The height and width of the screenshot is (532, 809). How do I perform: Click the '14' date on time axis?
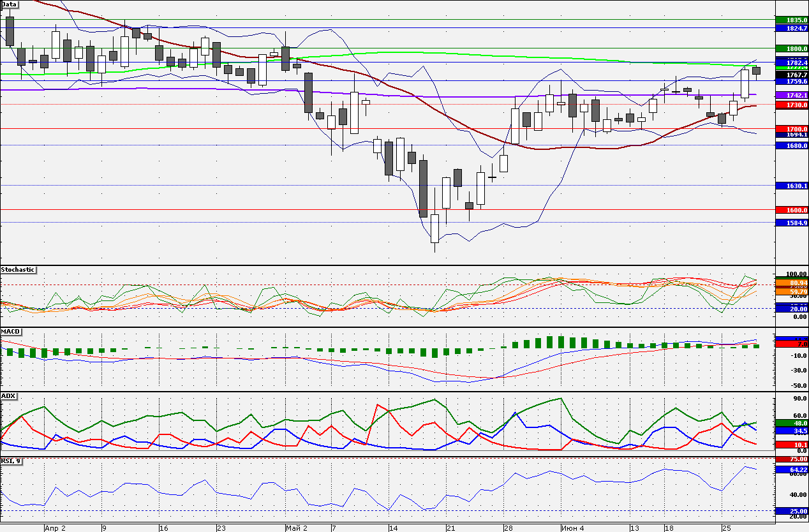[393, 528]
